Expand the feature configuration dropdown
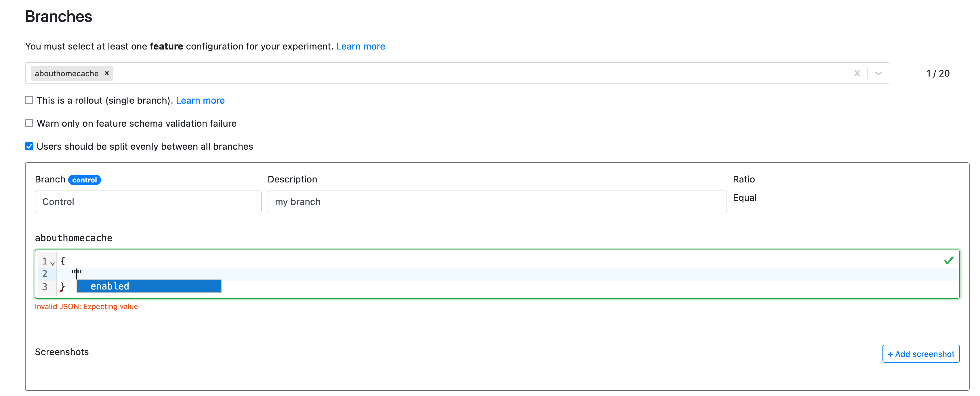 [878, 73]
